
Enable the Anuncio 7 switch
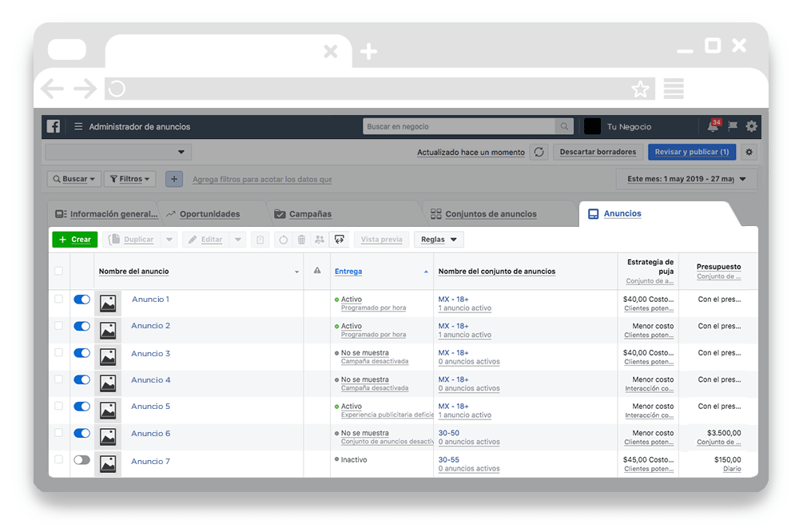[81, 460]
